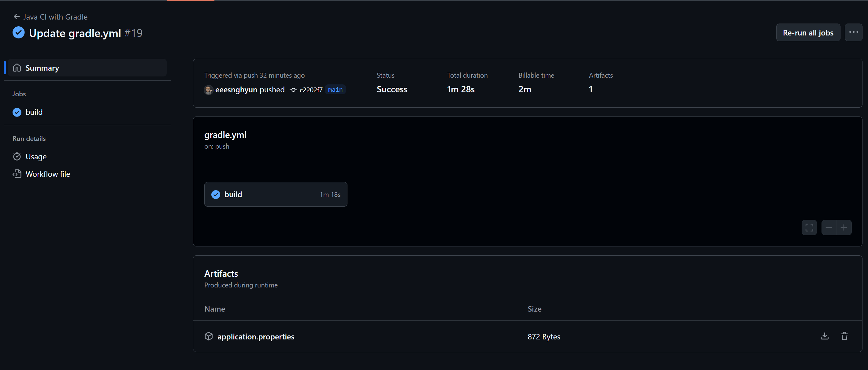Delete the application.properties artifact
Image resolution: width=868 pixels, height=370 pixels.
click(x=844, y=336)
